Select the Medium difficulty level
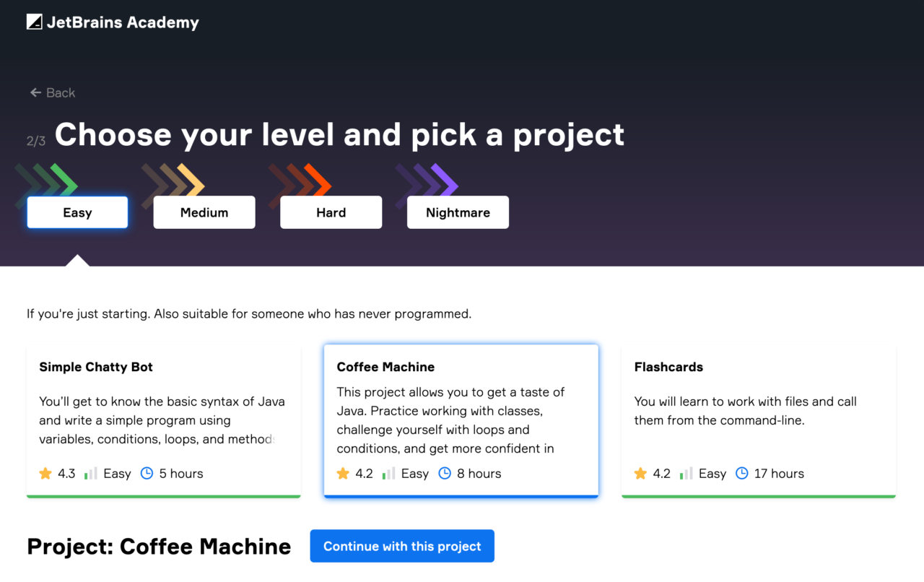 (204, 212)
